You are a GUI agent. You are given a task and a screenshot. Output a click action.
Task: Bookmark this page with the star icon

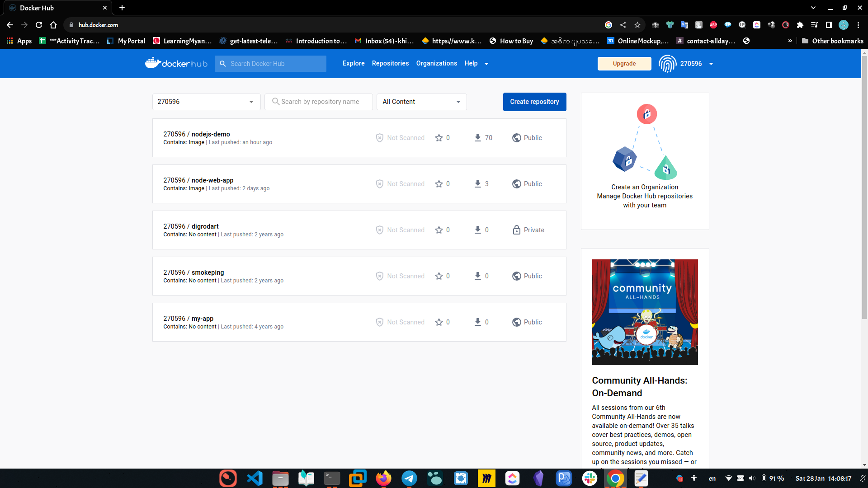point(637,25)
